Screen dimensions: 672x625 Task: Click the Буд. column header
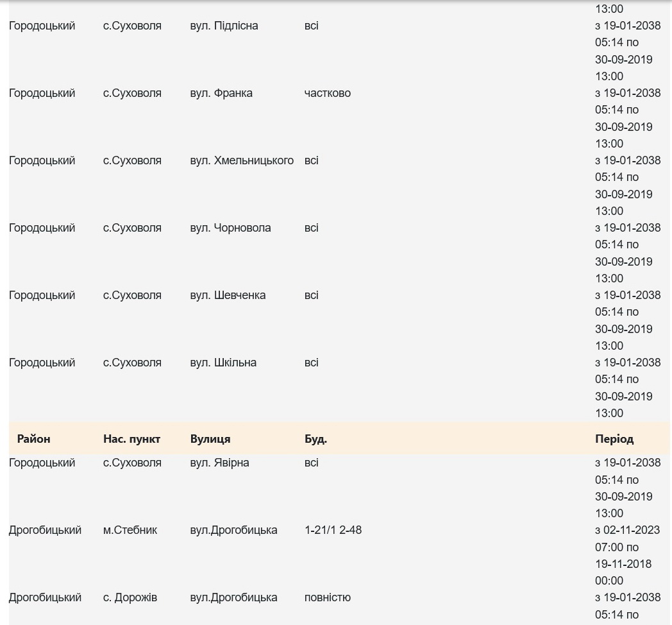pyautogui.click(x=315, y=439)
